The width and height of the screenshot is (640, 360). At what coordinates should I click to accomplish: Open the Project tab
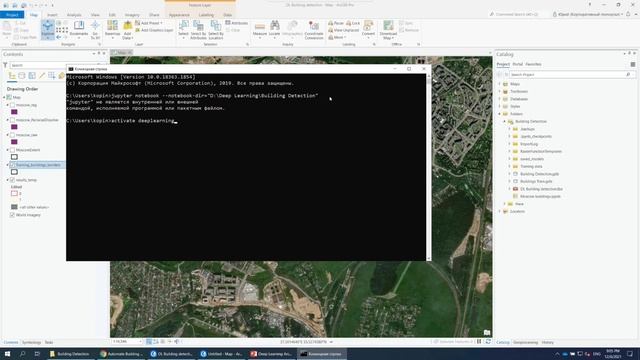coord(12,15)
